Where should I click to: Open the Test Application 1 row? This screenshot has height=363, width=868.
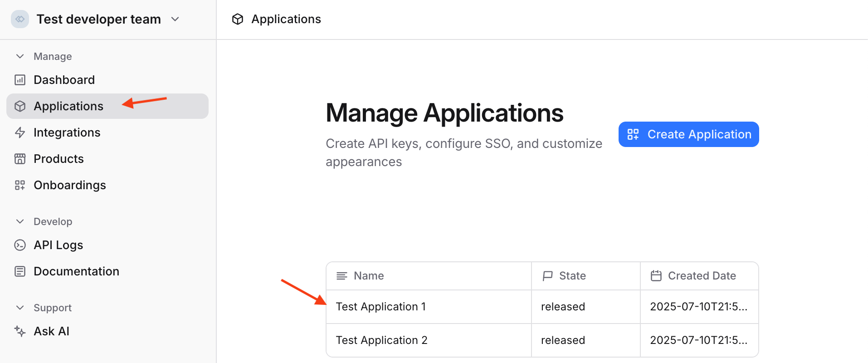click(x=381, y=307)
